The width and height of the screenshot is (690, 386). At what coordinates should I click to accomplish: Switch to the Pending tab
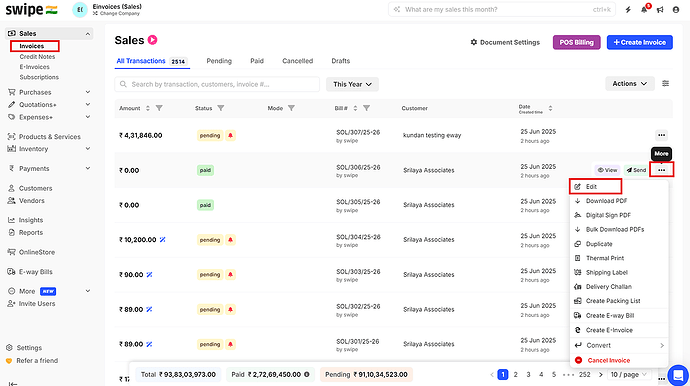(219, 61)
